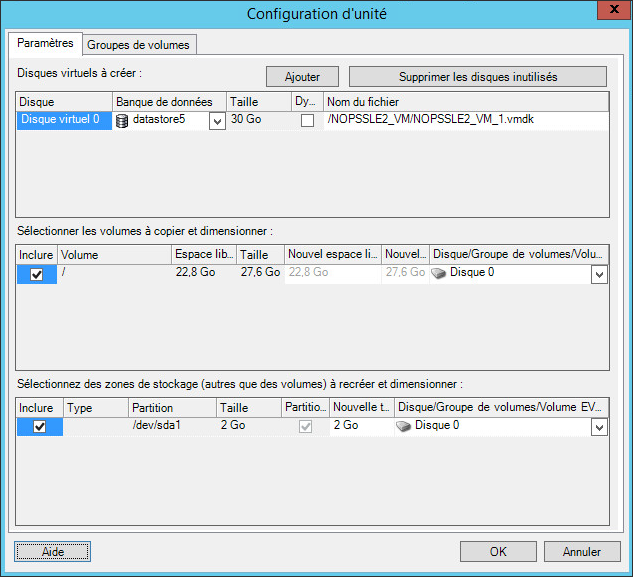This screenshot has height=577, width=633.
Task: Switch to the Groupes de volumes tab
Action: [138, 44]
